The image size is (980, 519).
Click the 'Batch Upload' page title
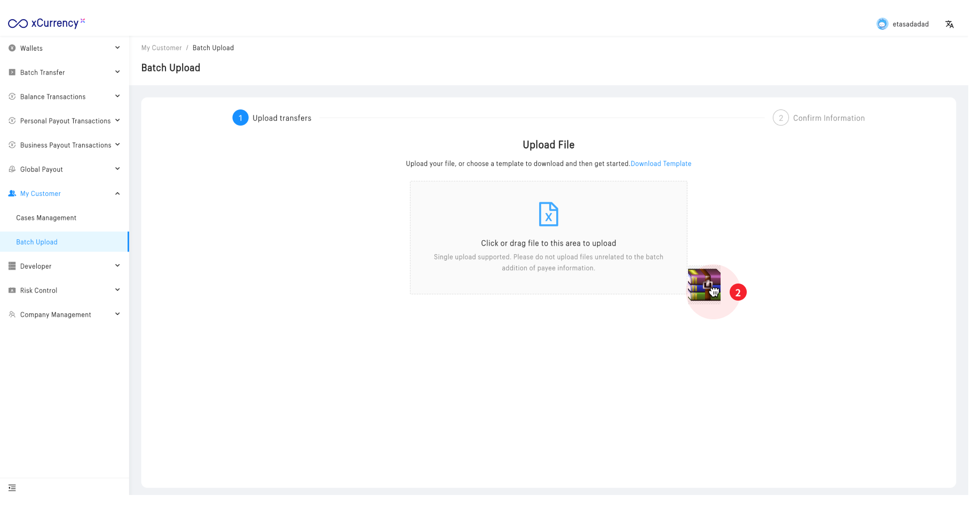coord(171,68)
